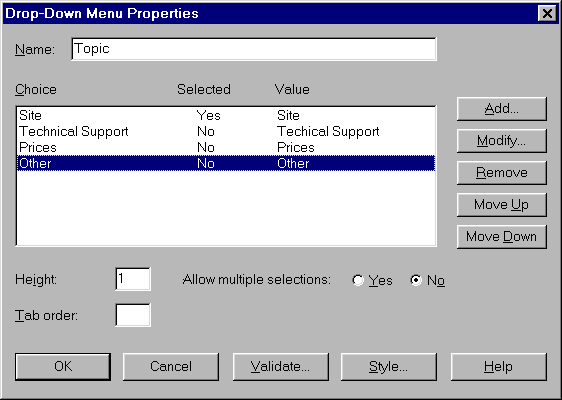Select the highlighted Other choice row
This screenshot has height=400, width=562.
pyautogui.click(x=226, y=163)
